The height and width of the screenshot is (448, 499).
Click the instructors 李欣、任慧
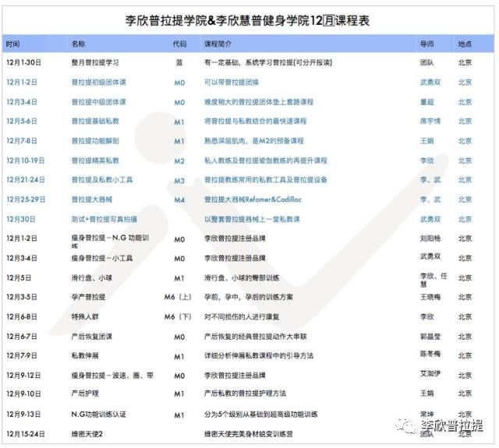pos(434,280)
